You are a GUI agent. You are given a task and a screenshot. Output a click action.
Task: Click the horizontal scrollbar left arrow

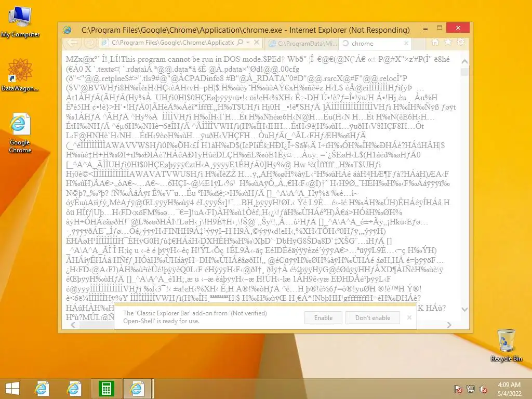pos(73,325)
